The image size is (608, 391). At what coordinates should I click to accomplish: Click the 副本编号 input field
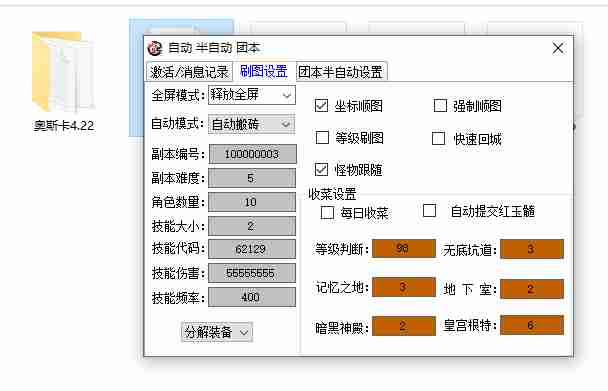coord(252,154)
